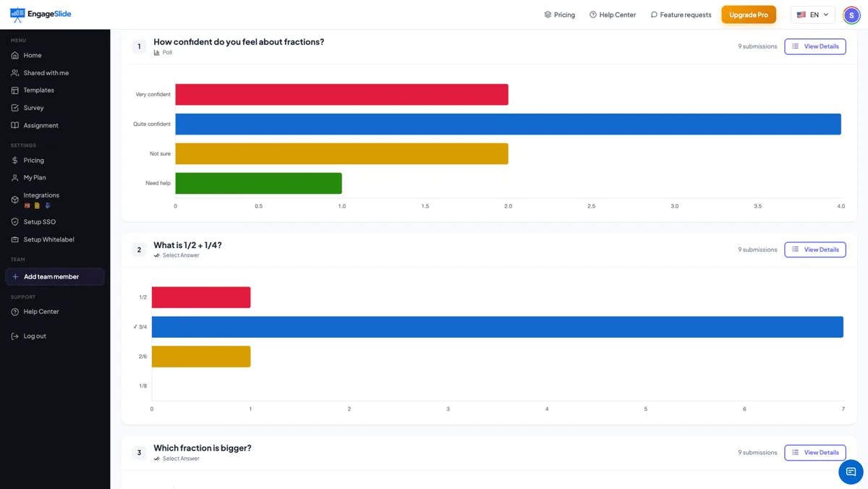This screenshot has width=868, height=489.
Task: Click the yellow "Not sure" bar
Action: click(x=341, y=154)
